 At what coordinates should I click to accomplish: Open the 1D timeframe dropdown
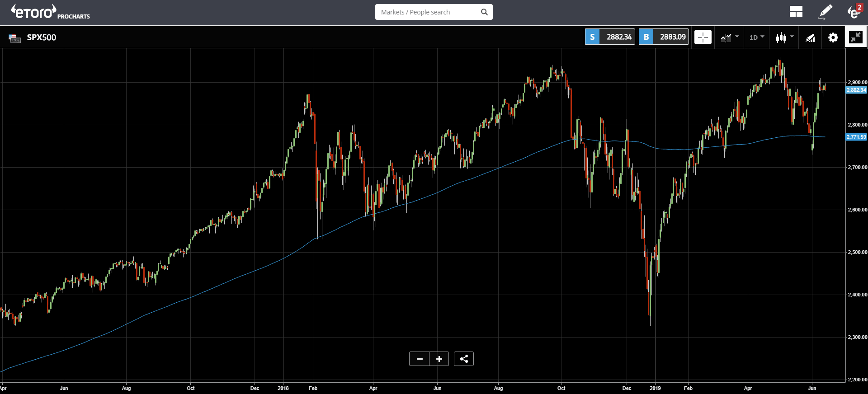coord(757,37)
